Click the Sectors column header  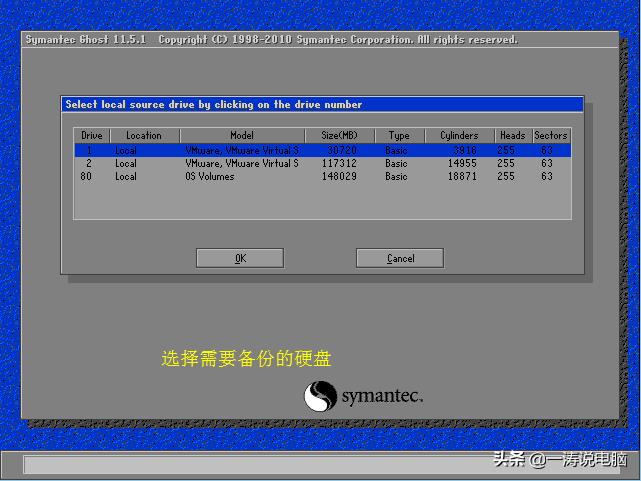[x=551, y=135]
